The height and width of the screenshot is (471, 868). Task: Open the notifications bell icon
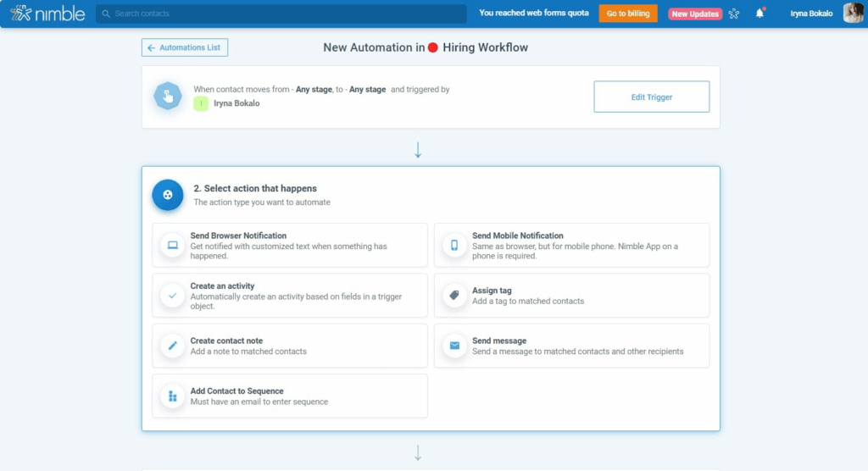[759, 14]
